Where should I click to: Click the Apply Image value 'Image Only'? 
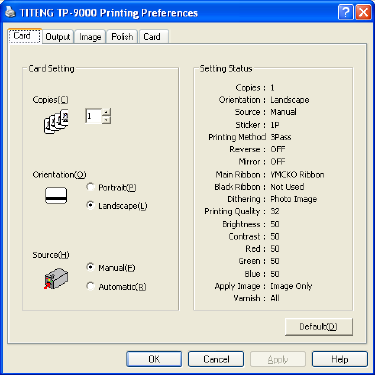pos(291,286)
